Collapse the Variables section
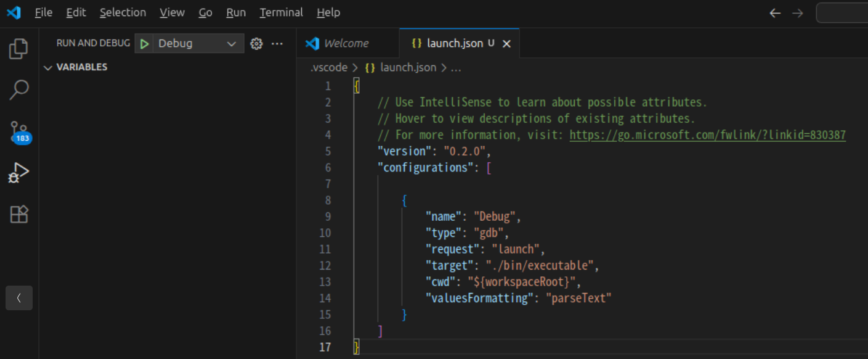The height and width of the screenshot is (359, 868). [x=49, y=67]
